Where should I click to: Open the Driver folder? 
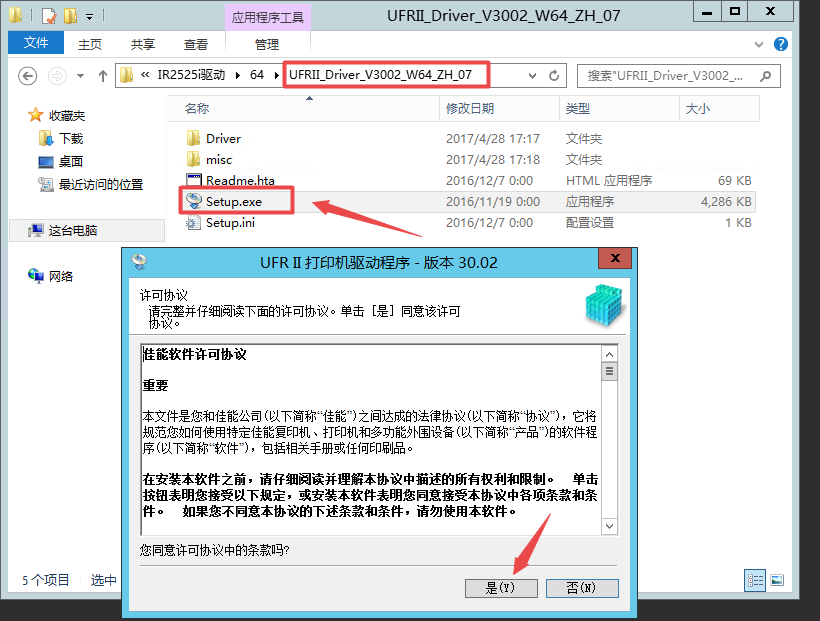223,139
